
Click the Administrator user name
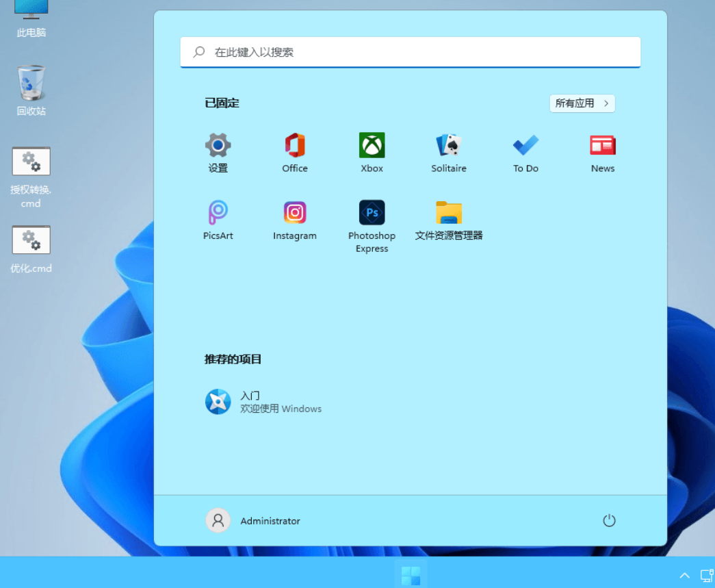[270, 521]
